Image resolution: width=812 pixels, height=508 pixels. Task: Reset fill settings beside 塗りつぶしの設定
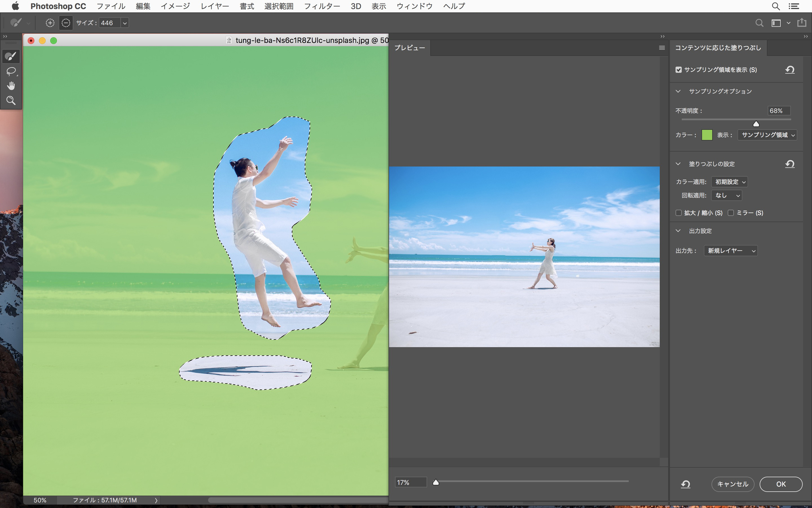pos(790,164)
